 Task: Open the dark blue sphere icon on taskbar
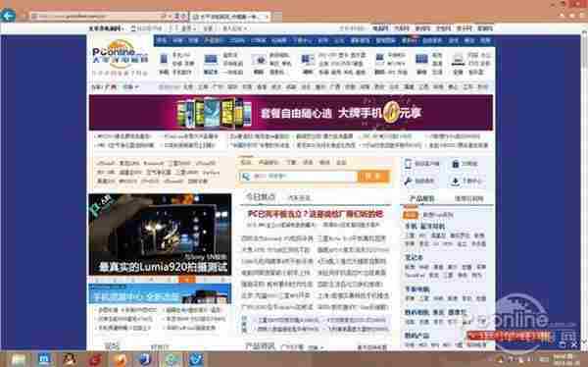coord(145,360)
